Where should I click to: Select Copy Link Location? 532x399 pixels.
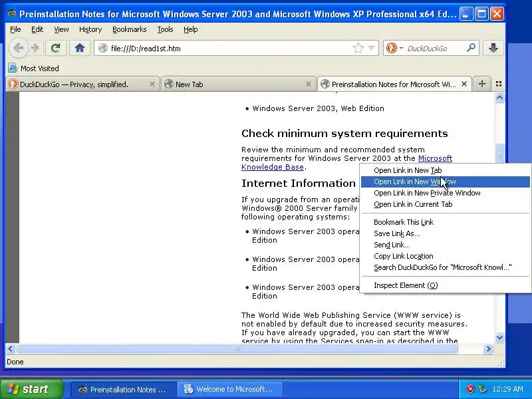445,256
